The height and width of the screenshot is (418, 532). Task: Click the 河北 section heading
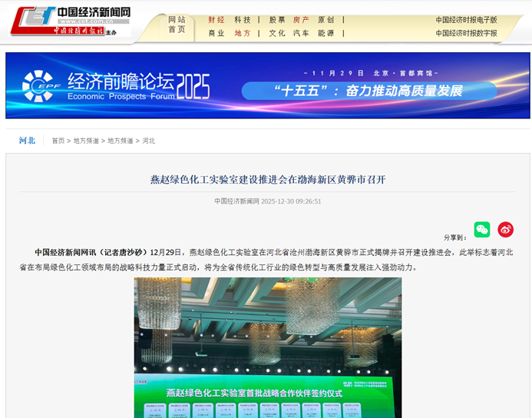27,141
